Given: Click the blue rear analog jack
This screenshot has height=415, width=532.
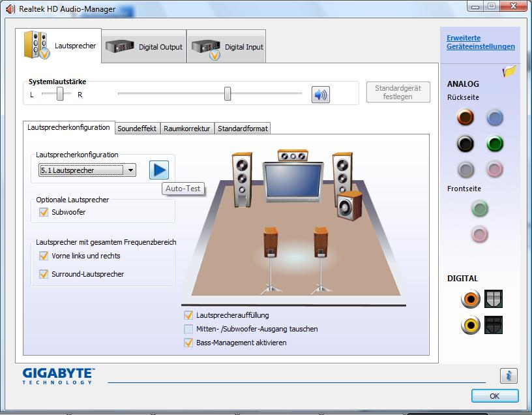Looking at the screenshot, I should coord(495,118).
